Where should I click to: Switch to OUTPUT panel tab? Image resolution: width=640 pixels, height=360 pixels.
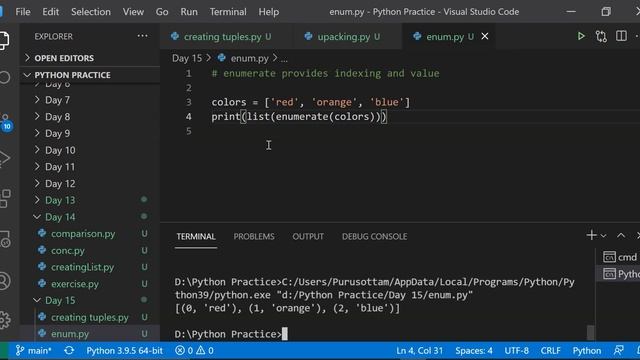point(308,237)
